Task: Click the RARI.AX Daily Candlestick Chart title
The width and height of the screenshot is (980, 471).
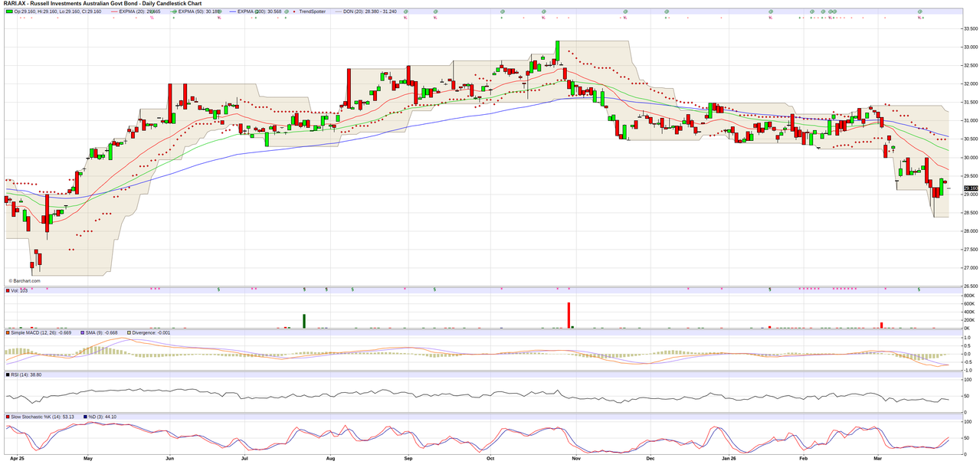Action: 103,4
